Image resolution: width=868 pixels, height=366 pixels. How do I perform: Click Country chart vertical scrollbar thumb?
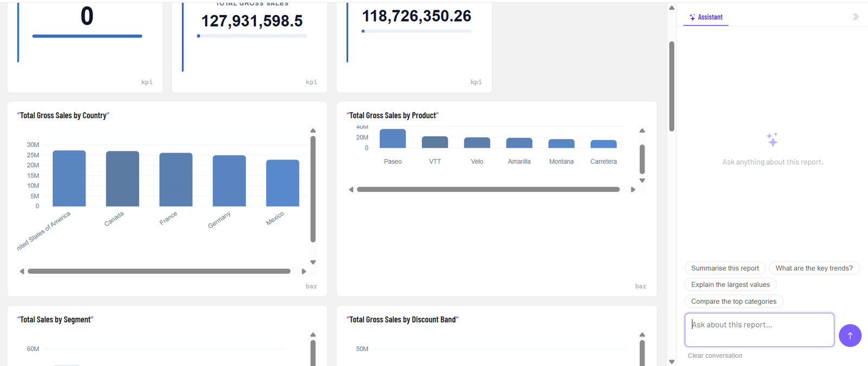tap(313, 189)
